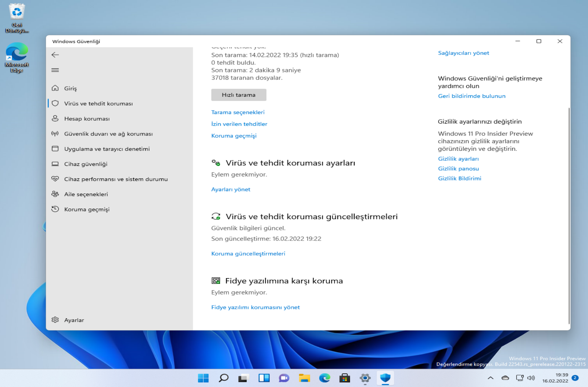Select the Microsoft Edge desktop shortcut
This screenshot has width=588, height=387.
[x=17, y=58]
